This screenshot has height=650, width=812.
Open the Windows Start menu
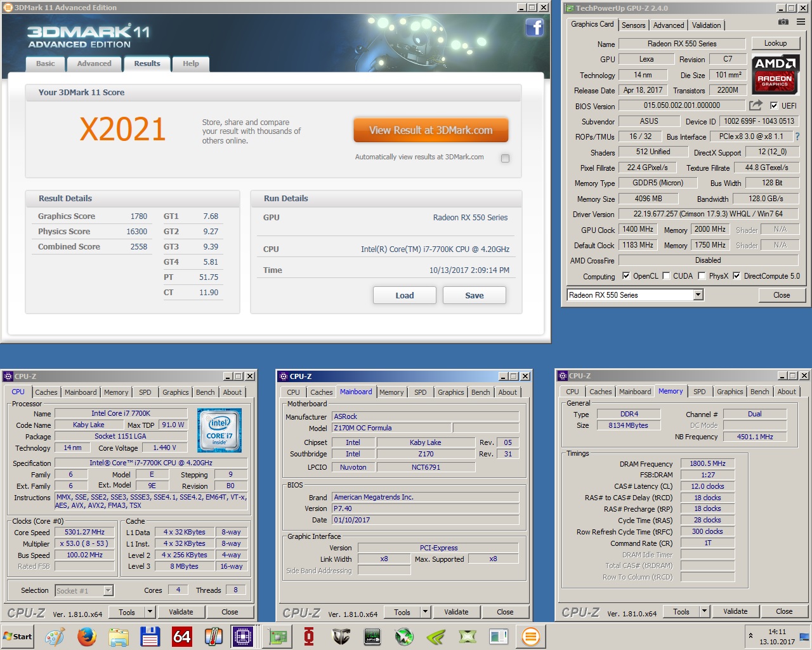(x=18, y=636)
